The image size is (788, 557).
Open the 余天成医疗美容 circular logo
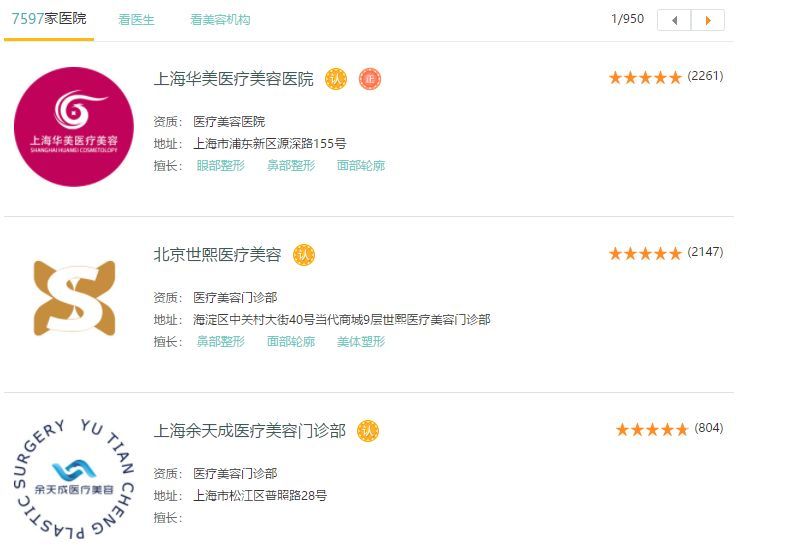(73, 479)
